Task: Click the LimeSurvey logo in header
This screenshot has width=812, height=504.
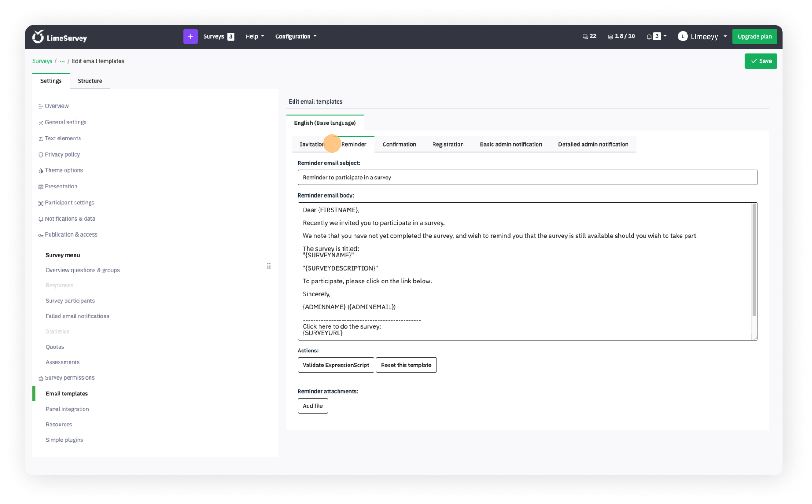Action: [60, 37]
